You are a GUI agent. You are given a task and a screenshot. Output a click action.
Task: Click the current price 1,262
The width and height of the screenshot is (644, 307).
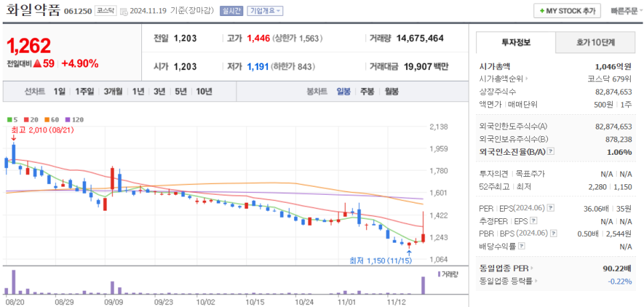29,45
